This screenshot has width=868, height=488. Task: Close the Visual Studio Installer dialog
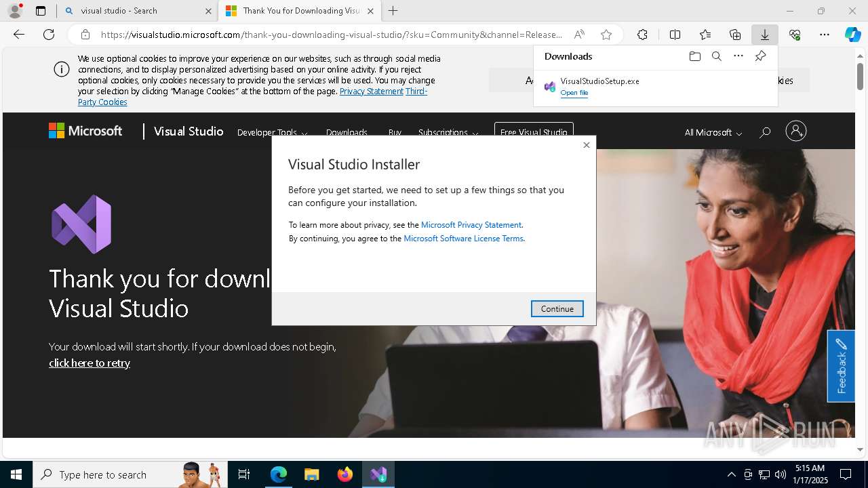tap(587, 145)
